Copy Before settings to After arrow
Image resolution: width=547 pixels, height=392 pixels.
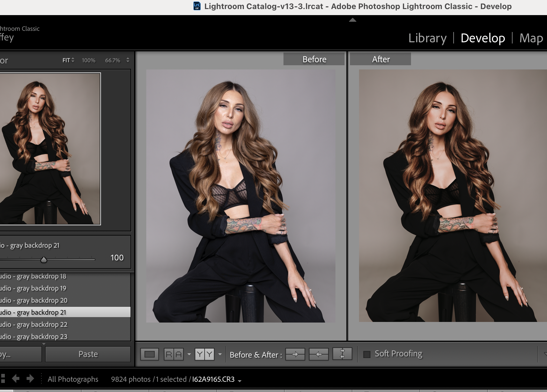(295, 354)
